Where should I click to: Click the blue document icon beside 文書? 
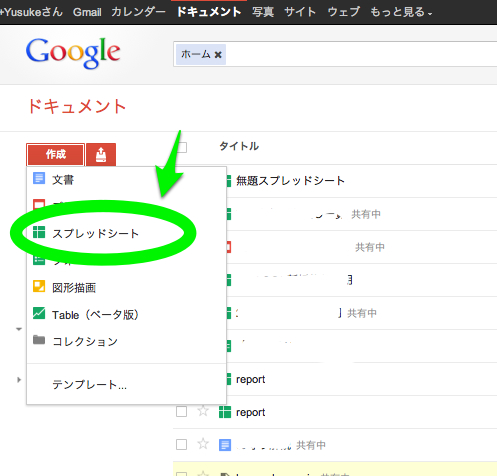tap(39, 178)
